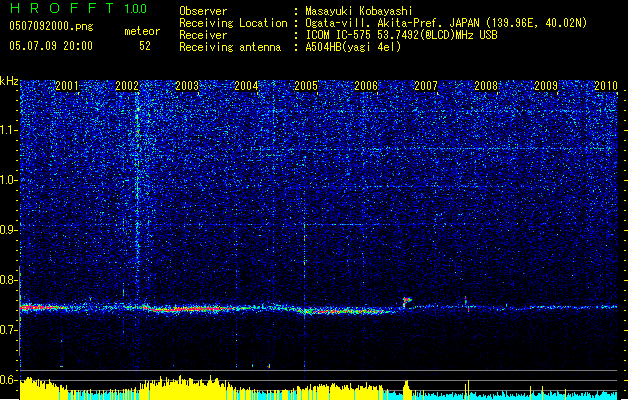Click the meteor label
This screenshot has height=400, width=629.
[142, 31]
